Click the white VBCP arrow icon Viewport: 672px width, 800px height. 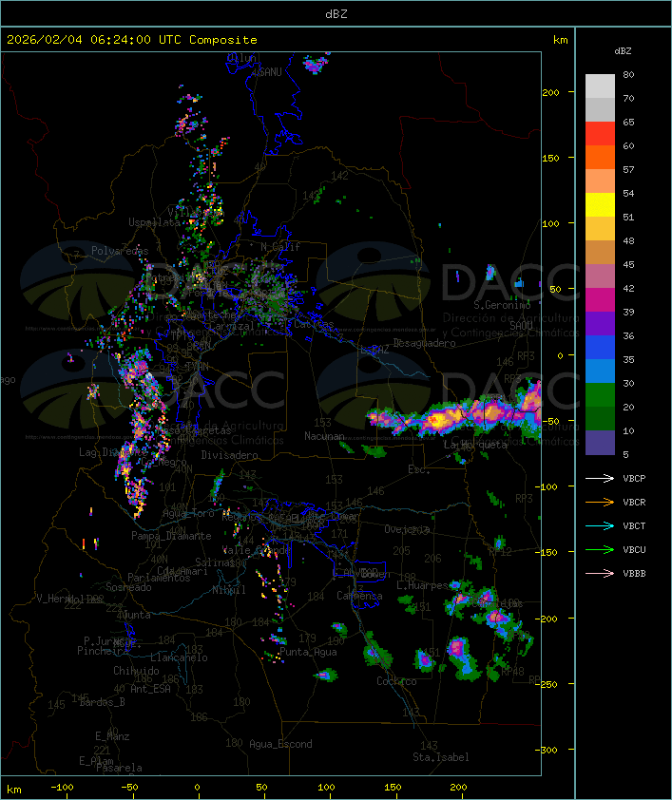click(600, 478)
